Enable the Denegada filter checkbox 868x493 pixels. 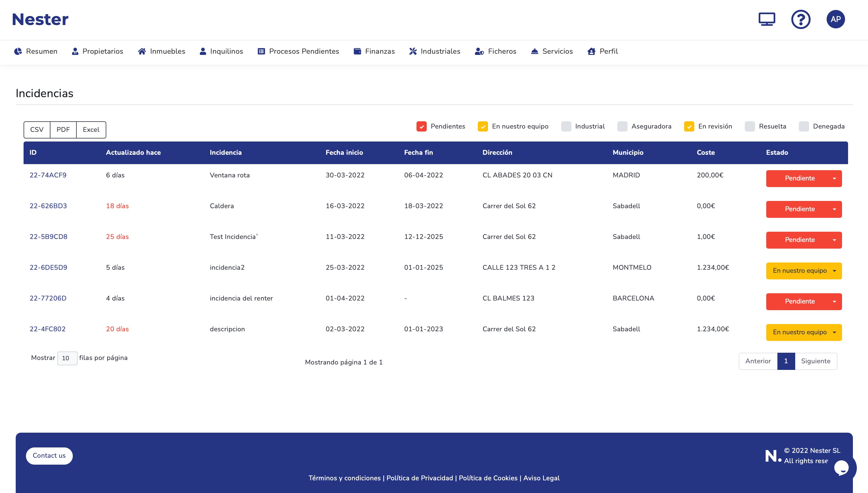804,126
